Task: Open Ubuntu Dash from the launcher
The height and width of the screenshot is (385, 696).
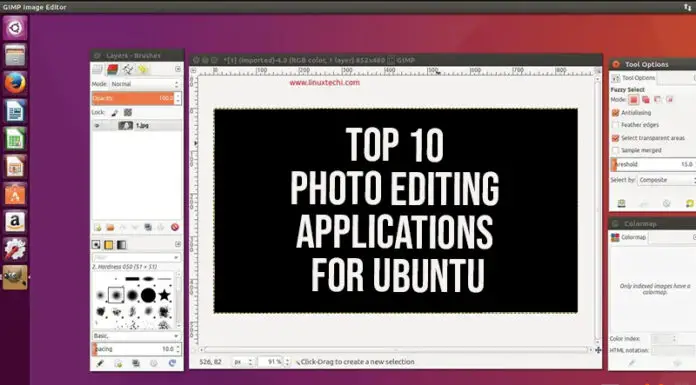Action: [x=15, y=28]
